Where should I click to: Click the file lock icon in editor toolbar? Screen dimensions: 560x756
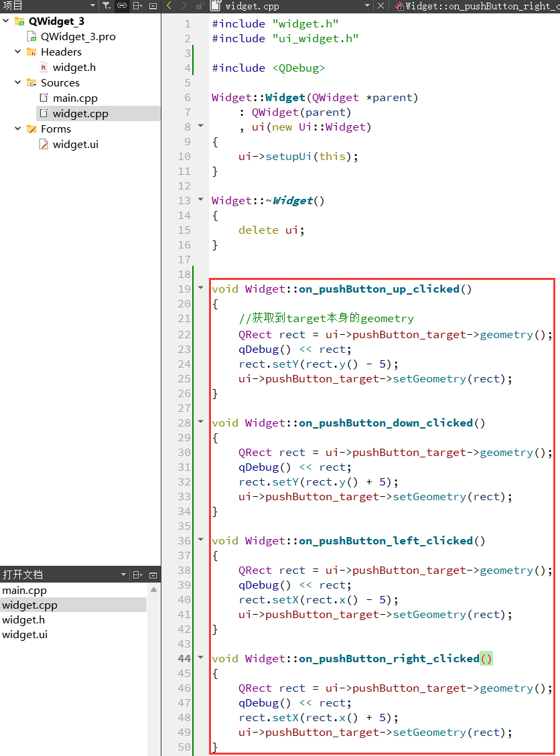click(x=200, y=6)
